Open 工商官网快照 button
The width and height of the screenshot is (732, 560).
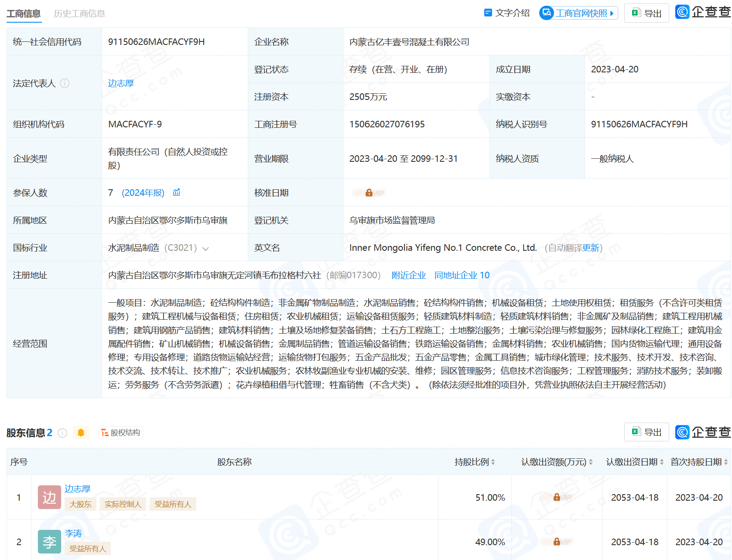578,13
